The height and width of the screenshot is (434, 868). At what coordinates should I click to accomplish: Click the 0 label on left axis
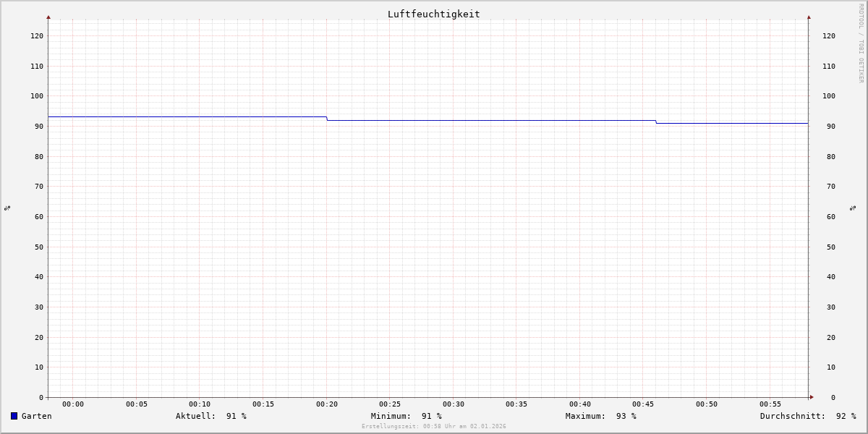pos(41,397)
